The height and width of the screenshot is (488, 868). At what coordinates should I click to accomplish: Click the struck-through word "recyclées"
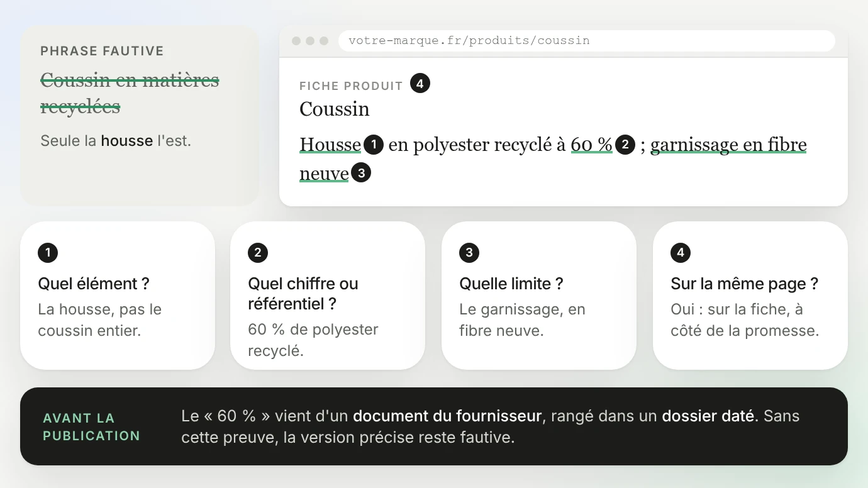81,107
